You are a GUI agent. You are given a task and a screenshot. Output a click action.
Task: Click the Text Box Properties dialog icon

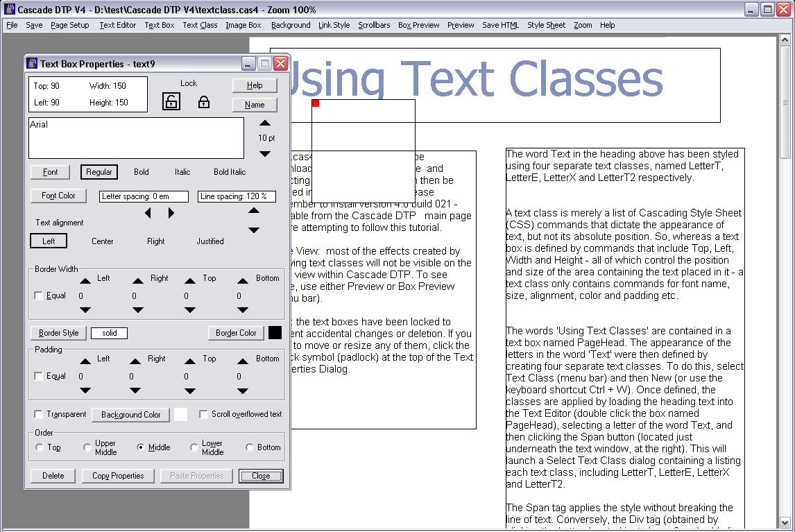pos(32,63)
